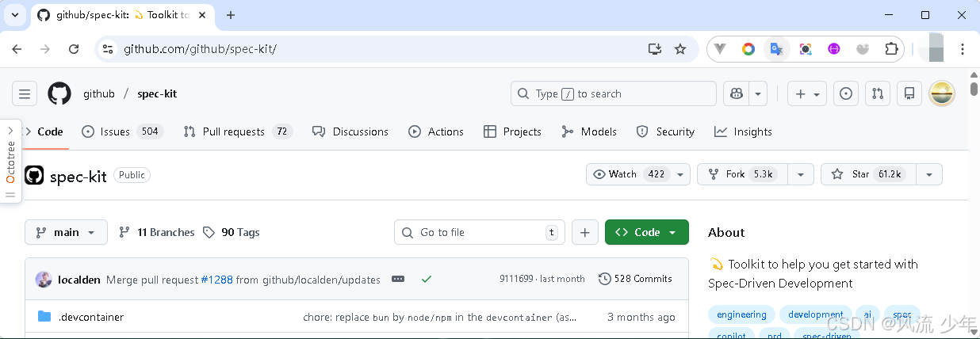980x339 pixels.
Task: Select the development topic tag
Action: 816,314
